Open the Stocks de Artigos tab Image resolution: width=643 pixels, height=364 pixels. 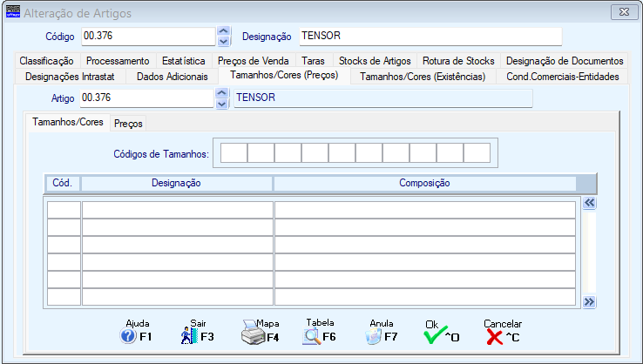376,61
